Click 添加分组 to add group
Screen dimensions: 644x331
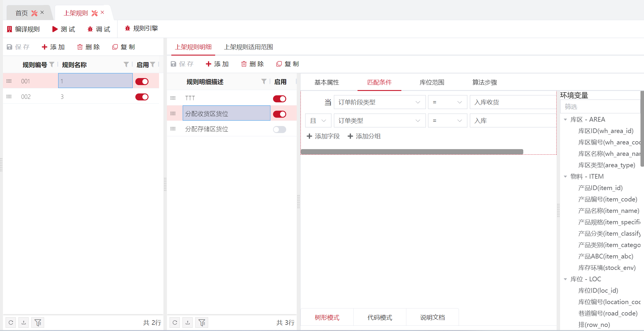pos(364,136)
